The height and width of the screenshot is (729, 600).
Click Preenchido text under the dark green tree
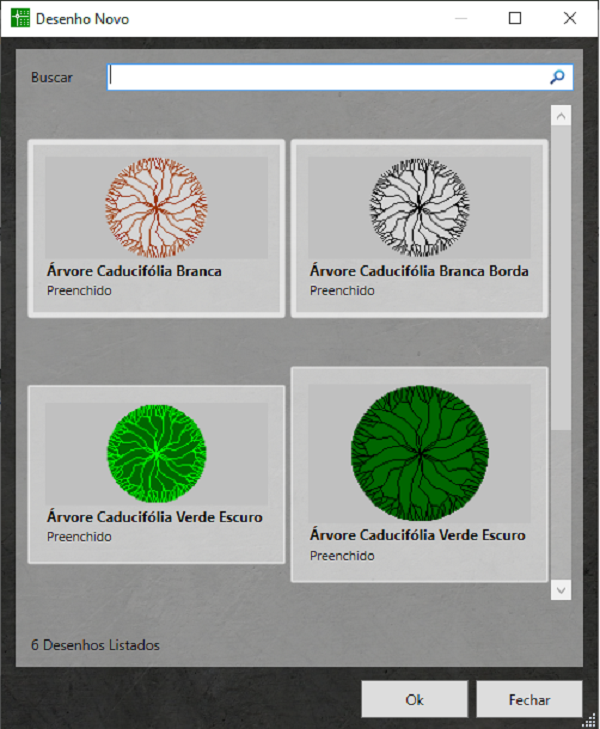click(342, 556)
